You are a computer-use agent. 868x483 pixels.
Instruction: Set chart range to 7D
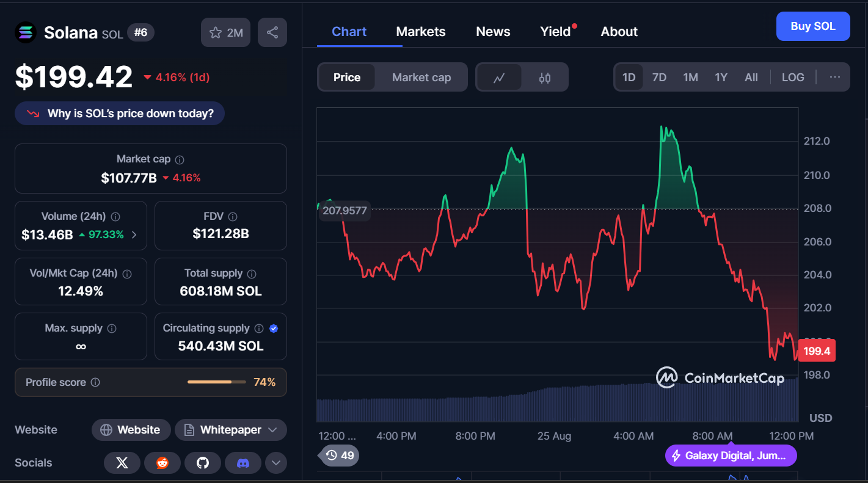point(659,78)
